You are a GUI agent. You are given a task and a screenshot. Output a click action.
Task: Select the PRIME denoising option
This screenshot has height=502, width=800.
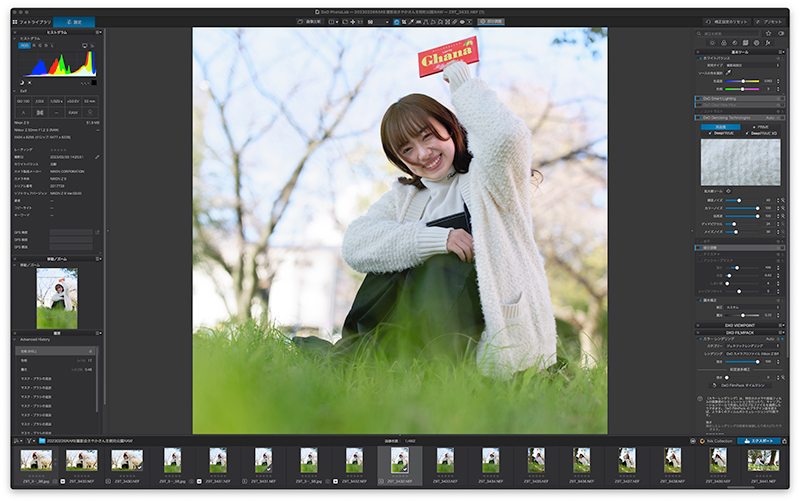pos(761,127)
